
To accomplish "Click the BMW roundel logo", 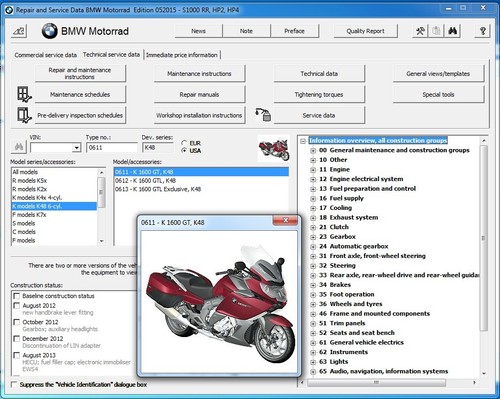I will (x=49, y=31).
